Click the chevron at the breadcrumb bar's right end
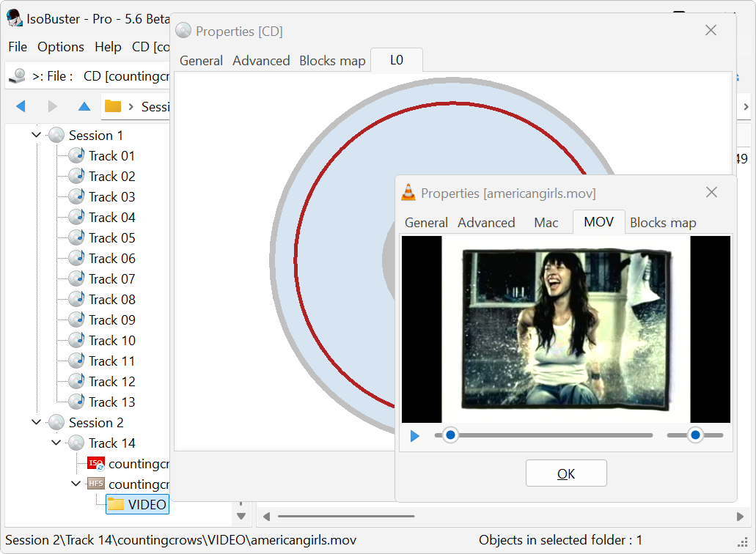 (746, 106)
